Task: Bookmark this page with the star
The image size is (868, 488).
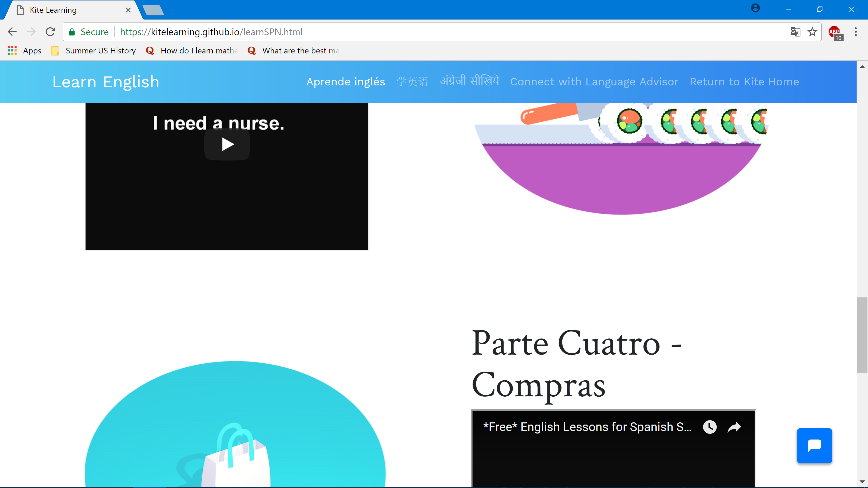Action: tap(812, 32)
